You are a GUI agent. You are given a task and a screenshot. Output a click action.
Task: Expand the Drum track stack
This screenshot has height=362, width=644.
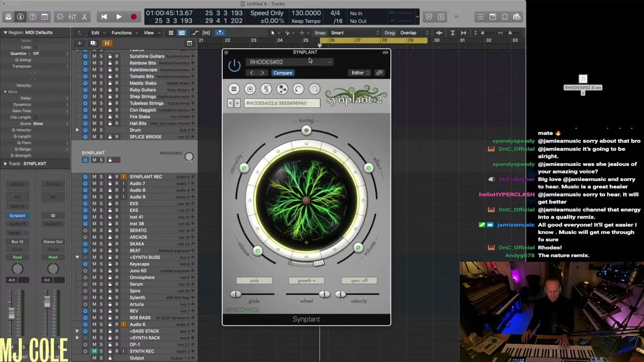[77, 130]
